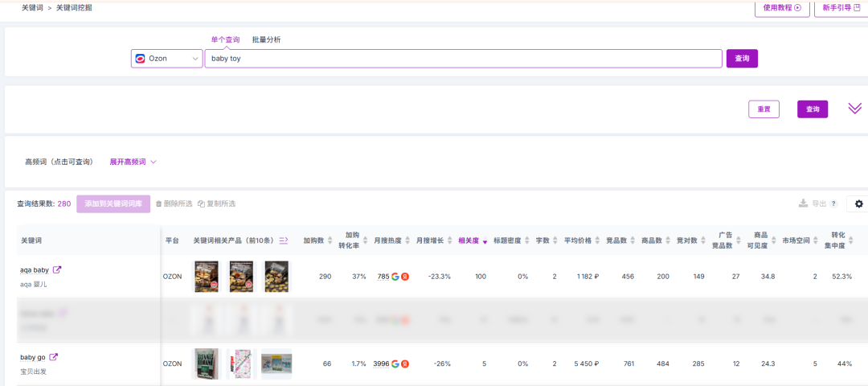Click result count 280

pos(64,203)
